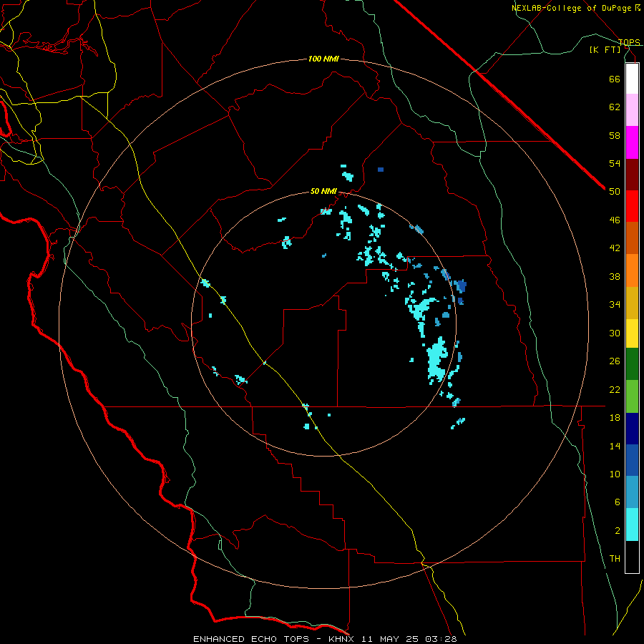Click the orange swatch at 38
The image size is (644, 644).
(x=632, y=270)
